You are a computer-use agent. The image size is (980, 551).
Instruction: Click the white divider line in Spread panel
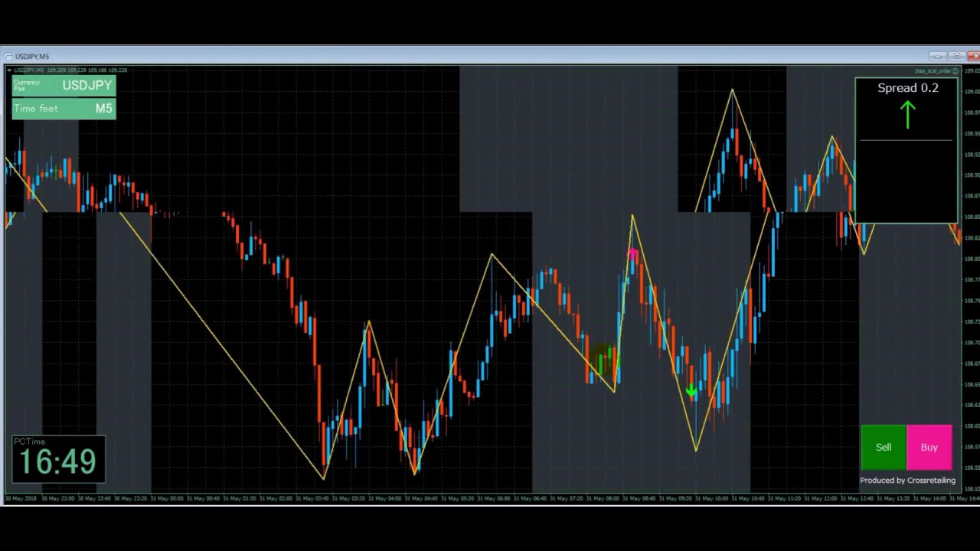point(906,140)
